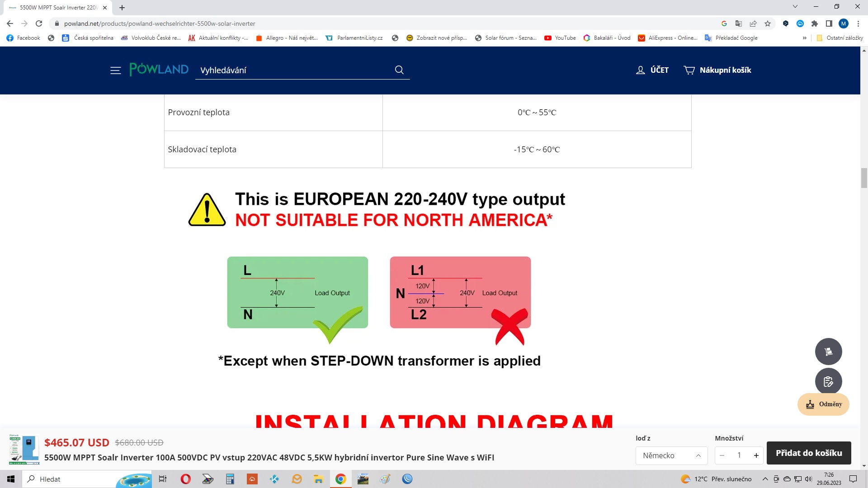Click the browser reload button
The image size is (868, 488).
tap(39, 23)
